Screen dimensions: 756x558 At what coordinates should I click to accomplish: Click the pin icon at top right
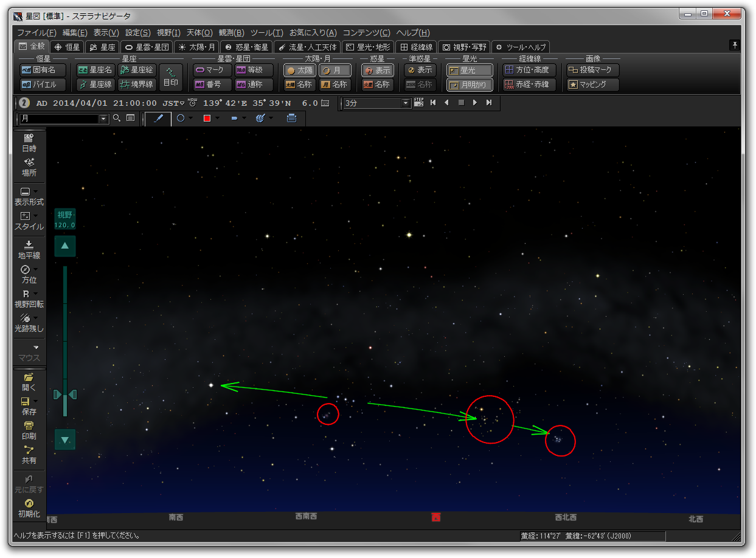pyautogui.click(x=735, y=46)
